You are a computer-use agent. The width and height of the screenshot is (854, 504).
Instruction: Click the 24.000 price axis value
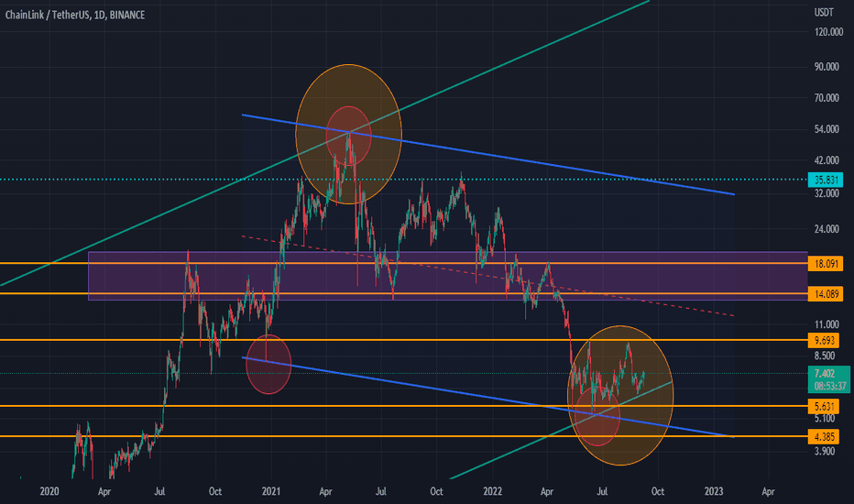click(x=827, y=229)
